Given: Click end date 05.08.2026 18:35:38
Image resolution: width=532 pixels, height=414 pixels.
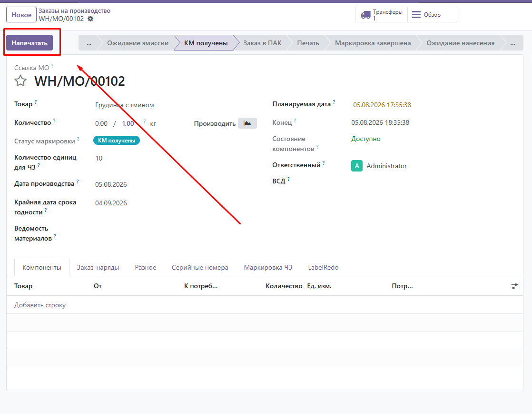Looking at the screenshot, I should click(x=380, y=122).
